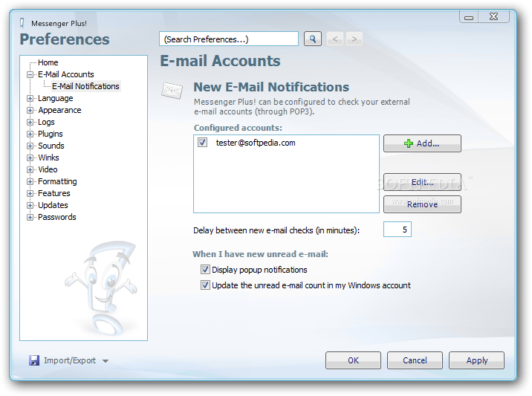Open the Updates preferences label
532x396 pixels.
tap(53, 205)
